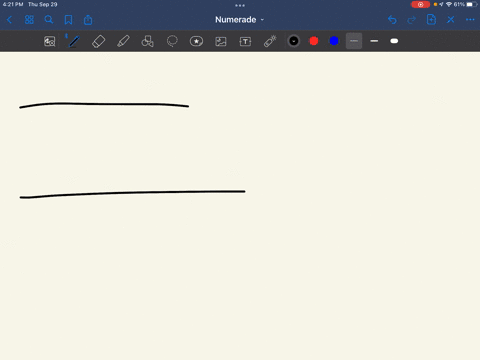Open the Elements star sticker tool
480x360 pixels.
(x=196, y=41)
